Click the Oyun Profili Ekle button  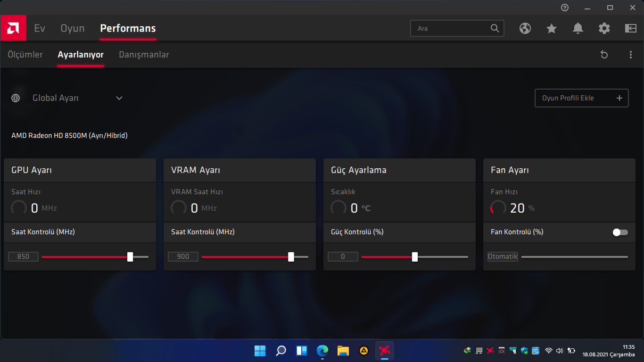tap(582, 98)
